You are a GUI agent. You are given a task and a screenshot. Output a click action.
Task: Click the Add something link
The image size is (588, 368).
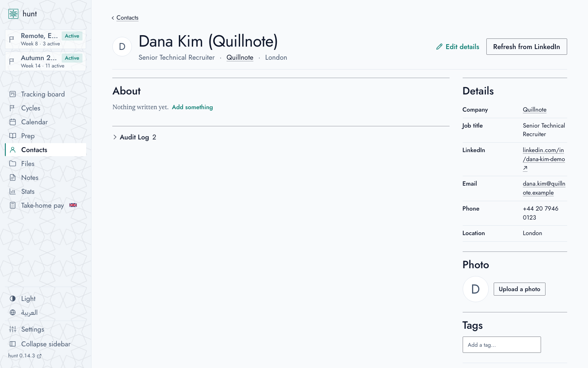tap(192, 107)
